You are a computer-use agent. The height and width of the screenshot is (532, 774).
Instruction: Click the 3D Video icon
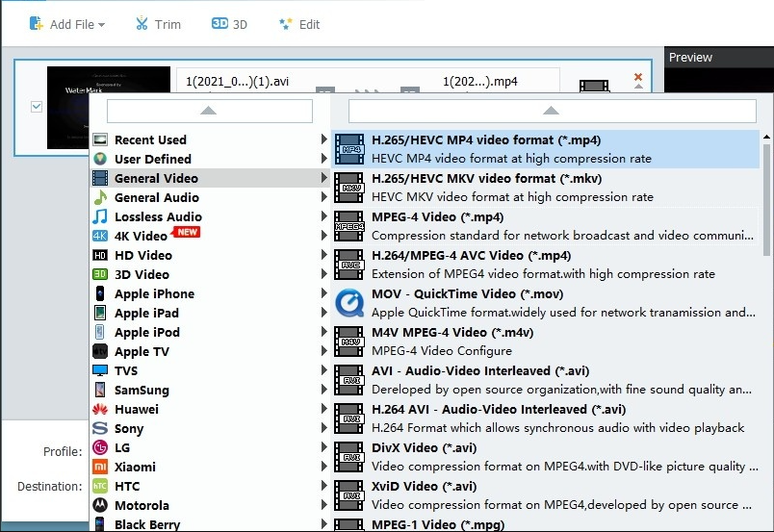100,274
